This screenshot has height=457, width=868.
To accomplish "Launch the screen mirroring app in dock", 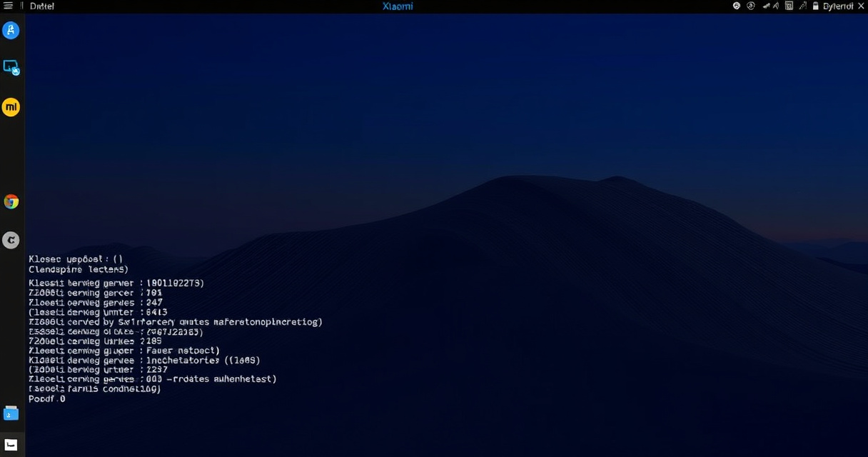I will pos(11,68).
